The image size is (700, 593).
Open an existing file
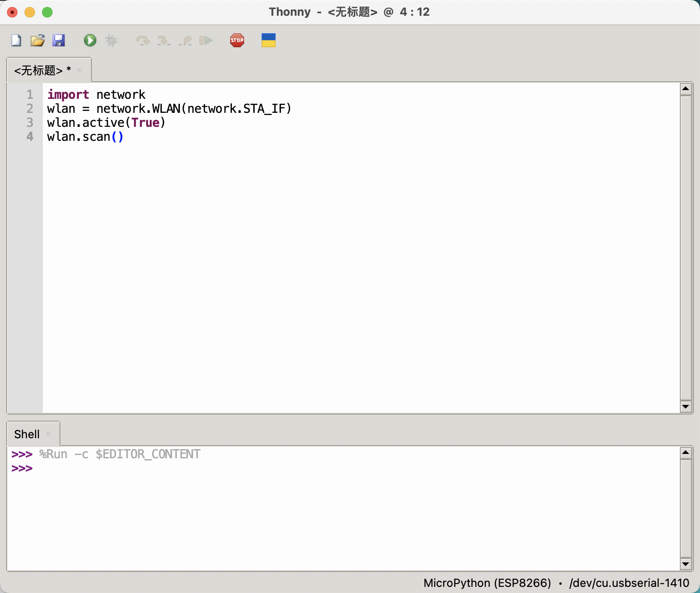coord(38,40)
